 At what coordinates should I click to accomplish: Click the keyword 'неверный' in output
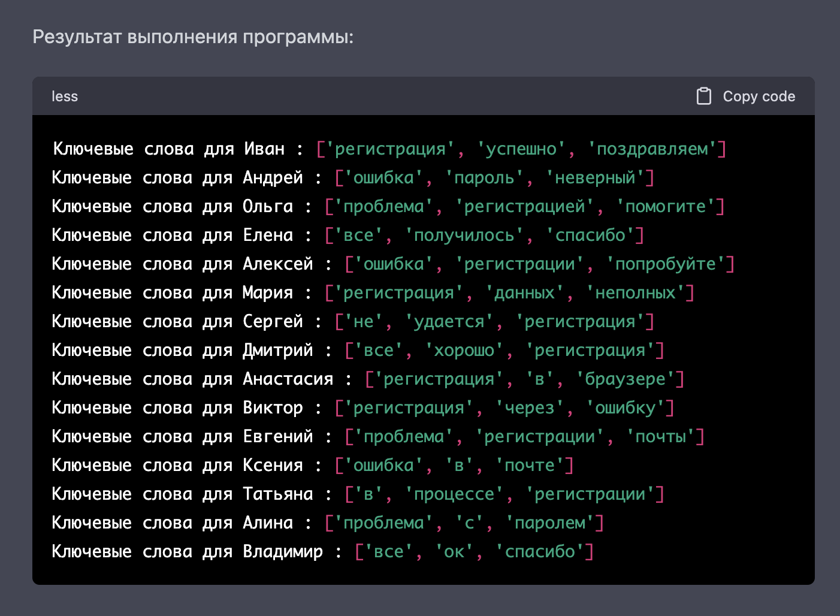(595, 177)
